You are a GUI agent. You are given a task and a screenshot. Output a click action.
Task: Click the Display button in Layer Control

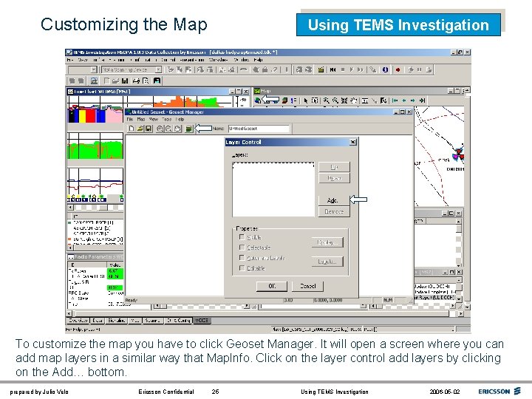[x=327, y=242]
